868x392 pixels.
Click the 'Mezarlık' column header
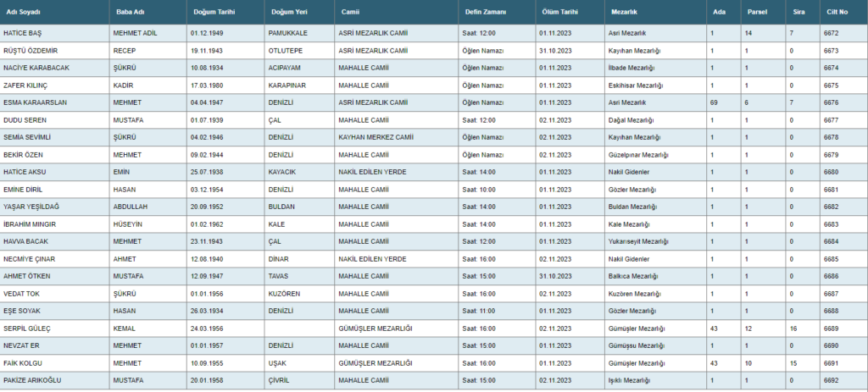pyautogui.click(x=625, y=13)
